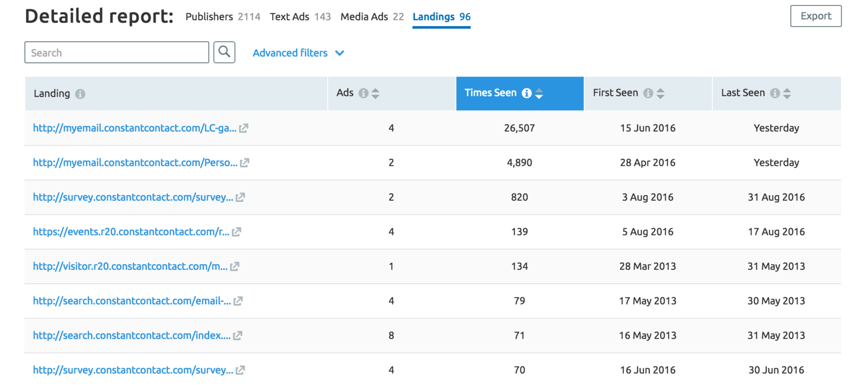868x387 pixels.
Task: Open external icon for search index landing
Action: coord(238,336)
